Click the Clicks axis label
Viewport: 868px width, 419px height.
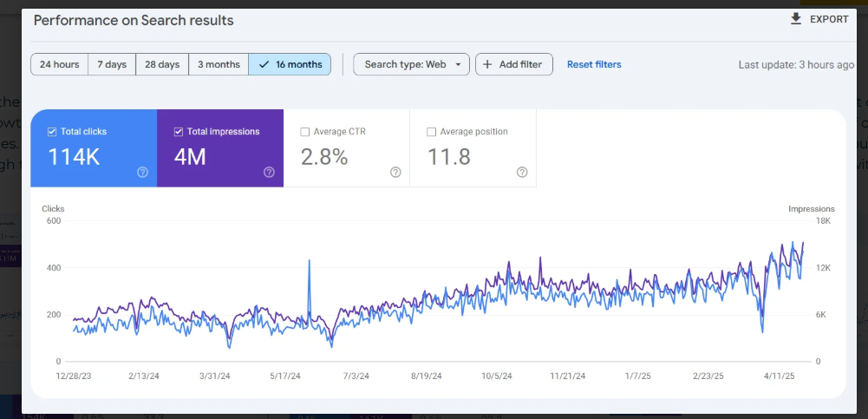click(53, 209)
